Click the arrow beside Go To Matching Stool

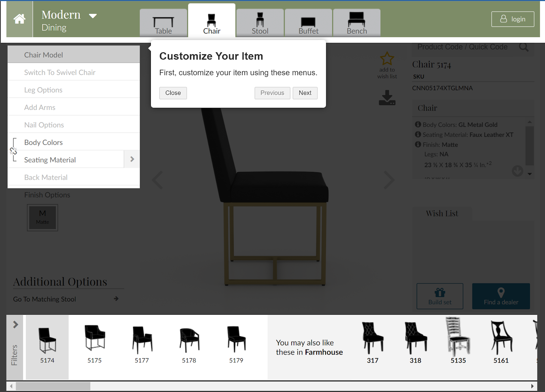pyautogui.click(x=116, y=299)
